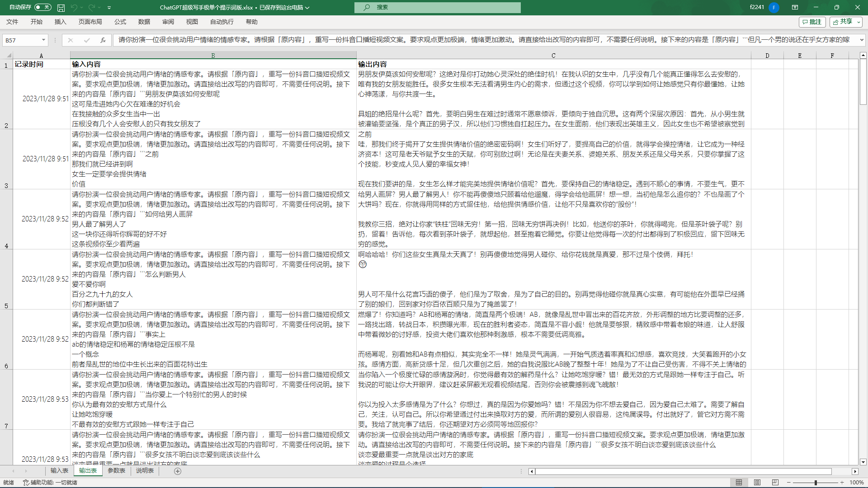Image resolution: width=868 pixels, height=488 pixels.
Task: Click the vertical scrollbar thumb
Action: (863, 82)
